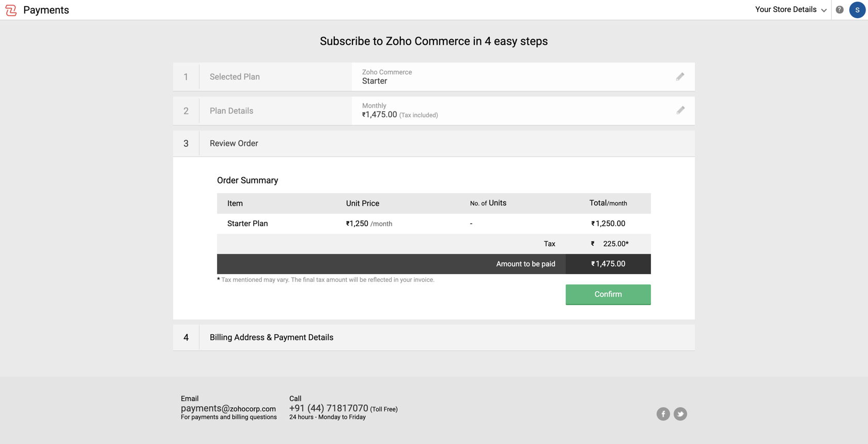Click the Zoho Payments logo icon
This screenshot has width=868, height=444.
click(x=11, y=10)
